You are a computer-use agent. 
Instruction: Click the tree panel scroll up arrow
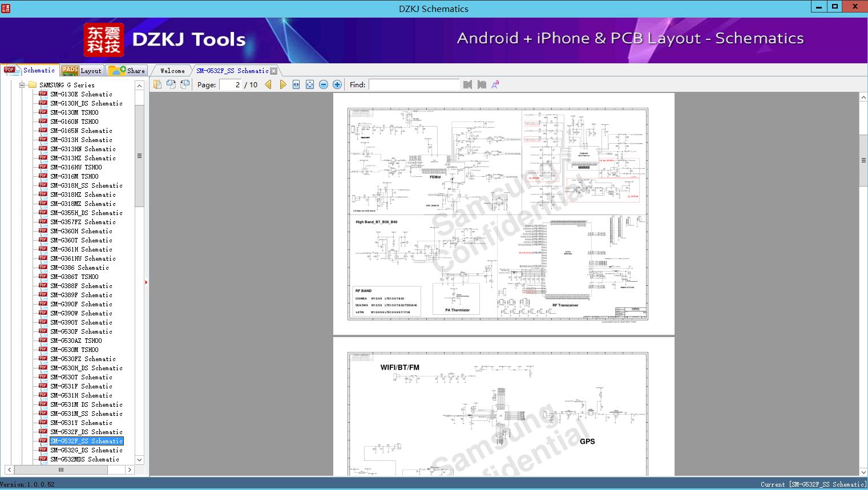tap(139, 86)
